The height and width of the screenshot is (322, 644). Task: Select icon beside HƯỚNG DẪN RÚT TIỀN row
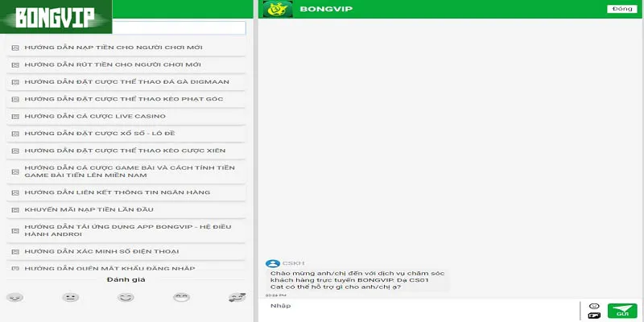tap(15, 65)
